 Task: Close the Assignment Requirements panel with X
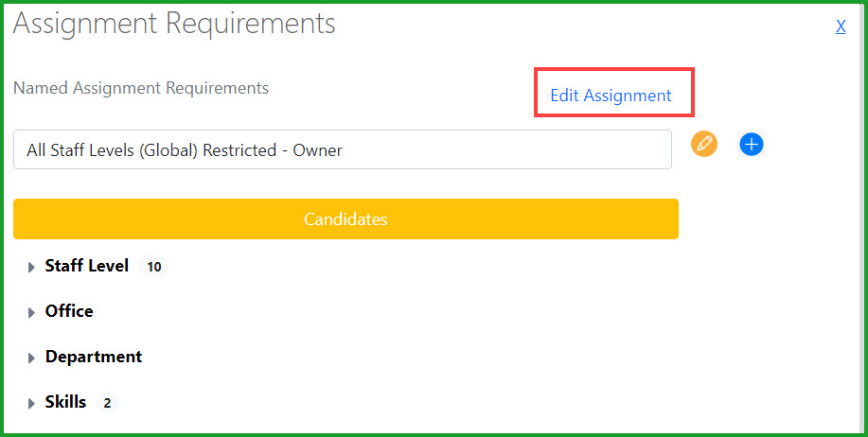(x=841, y=26)
